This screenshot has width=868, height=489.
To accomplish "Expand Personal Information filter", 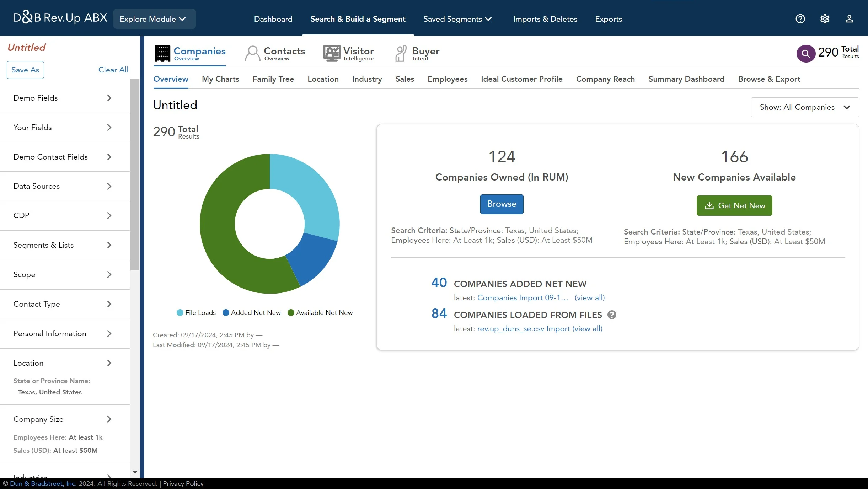I will click(x=65, y=333).
